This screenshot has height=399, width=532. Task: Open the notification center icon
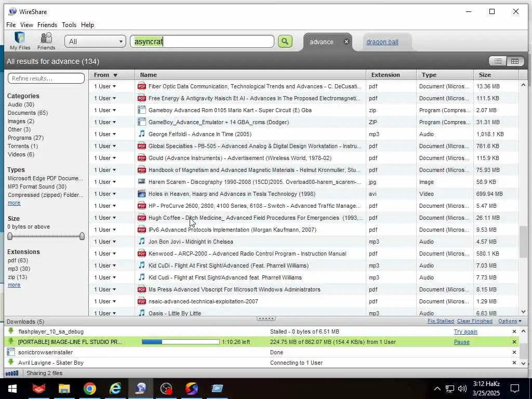coord(515,389)
